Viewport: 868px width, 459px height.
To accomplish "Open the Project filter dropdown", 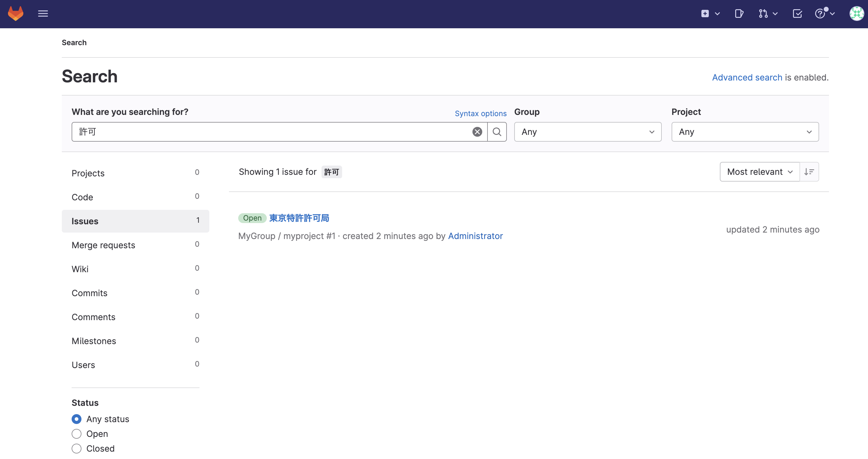I will pos(745,132).
